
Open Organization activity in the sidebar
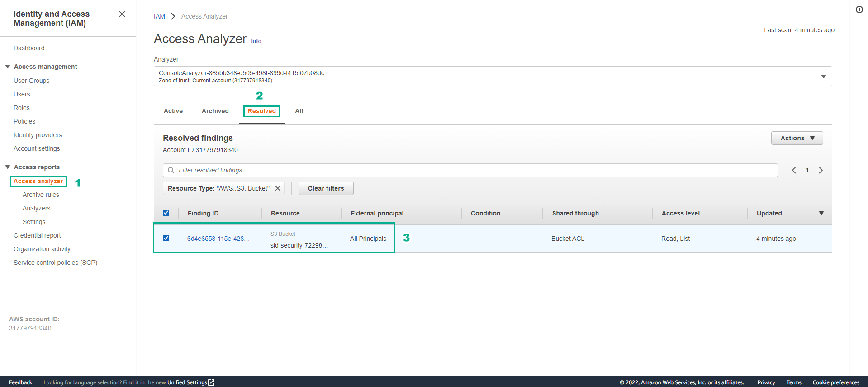[x=42, y=249]
